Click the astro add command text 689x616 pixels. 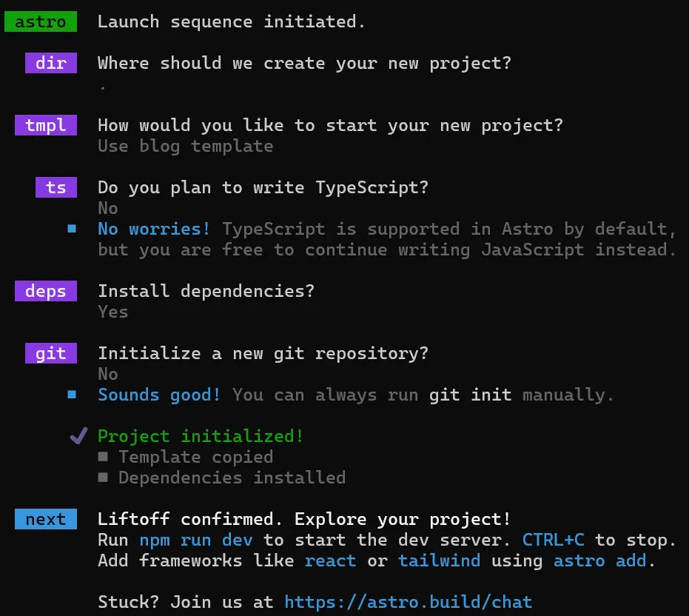coord(599,560)
